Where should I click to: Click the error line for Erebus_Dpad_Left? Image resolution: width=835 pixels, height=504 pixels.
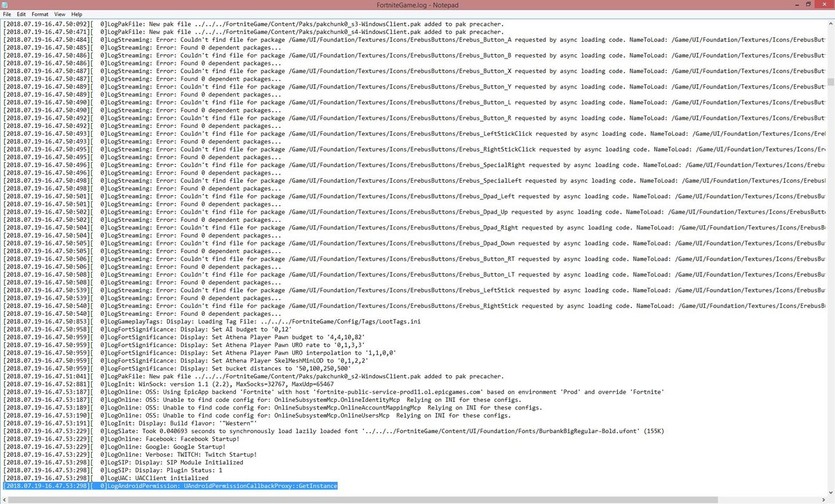(415, 196)
